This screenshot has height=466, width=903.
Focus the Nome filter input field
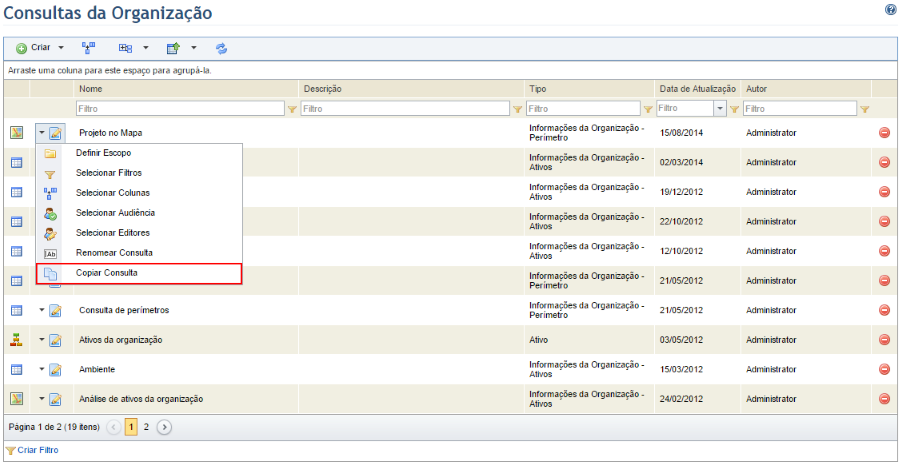point(180,108)
